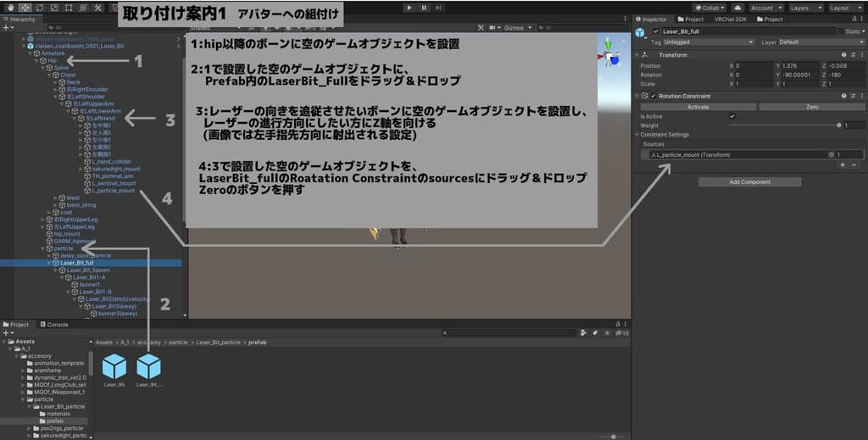Toggle the Is Active checkbox
Screen dimensions: 868x440
pyautogui.click(x=732, y=116)
